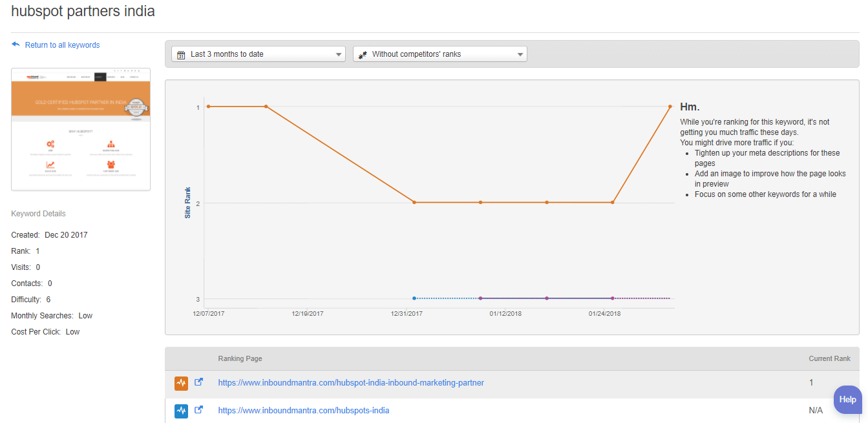Click the Help button
Image resolution: width=868 pixels, height=423 pixels.
pos(848,400)
